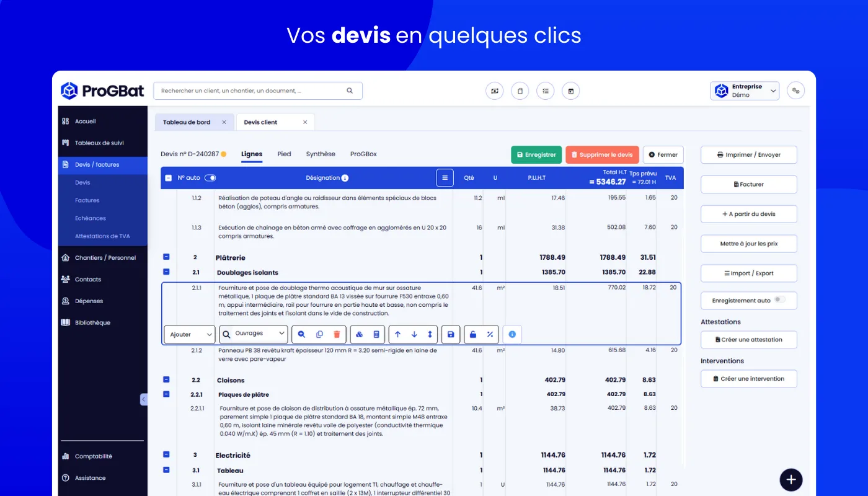Move the line down with the down arrow
The width and height of the screenshot is (868, 496).
414,334
